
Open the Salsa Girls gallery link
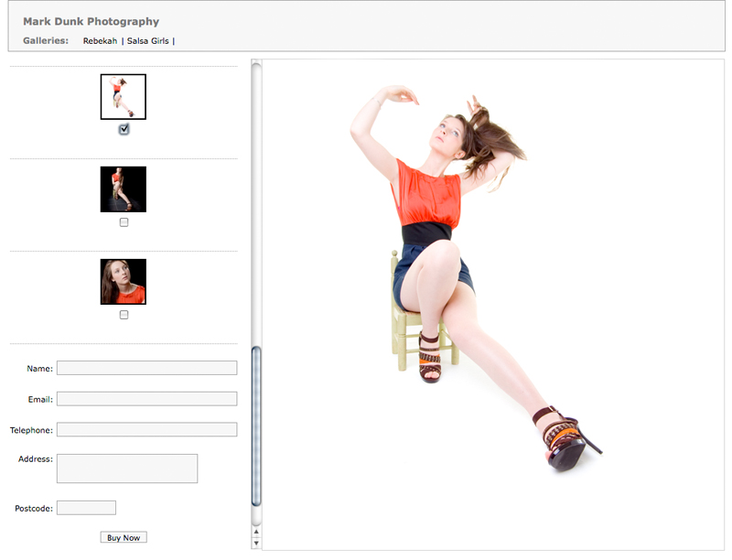tap(148, 41)
